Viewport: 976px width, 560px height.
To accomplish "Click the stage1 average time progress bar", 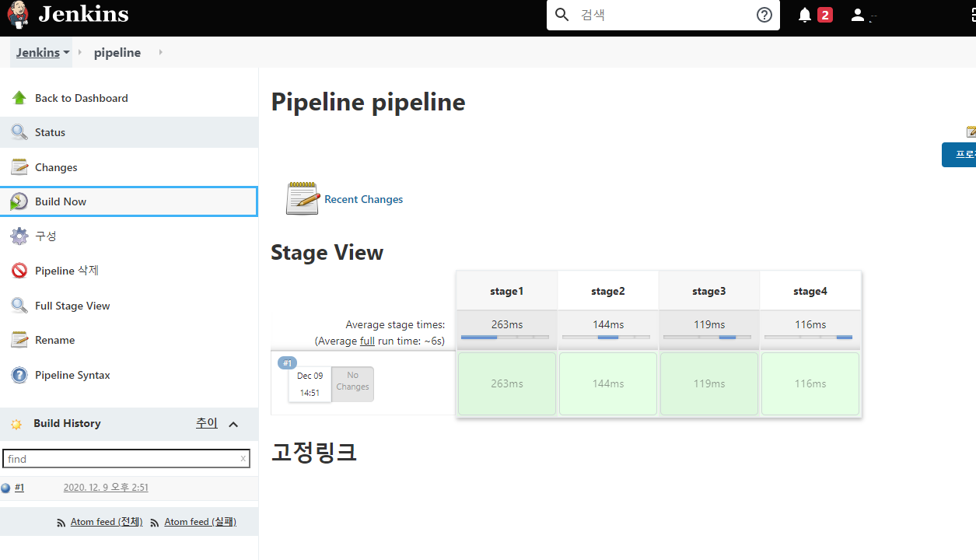I will coord(506,337).
